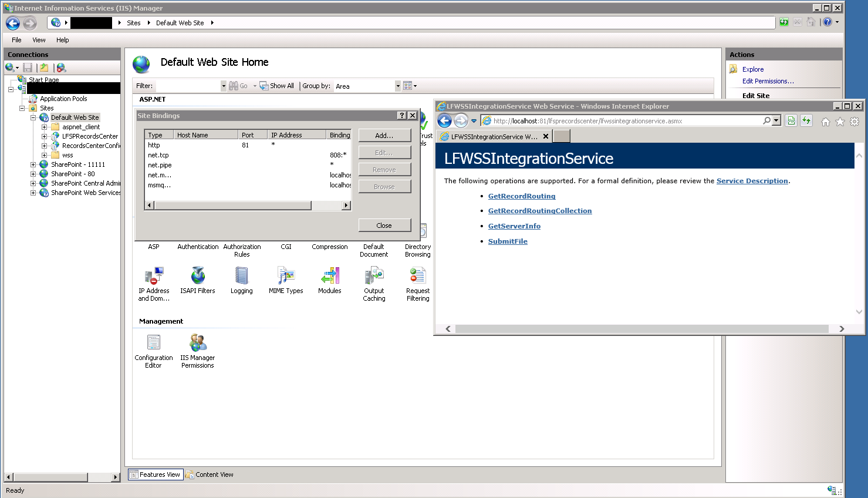Open the Service Description link
The height and width of the screenshot is (498, 868).
[752, 181]
